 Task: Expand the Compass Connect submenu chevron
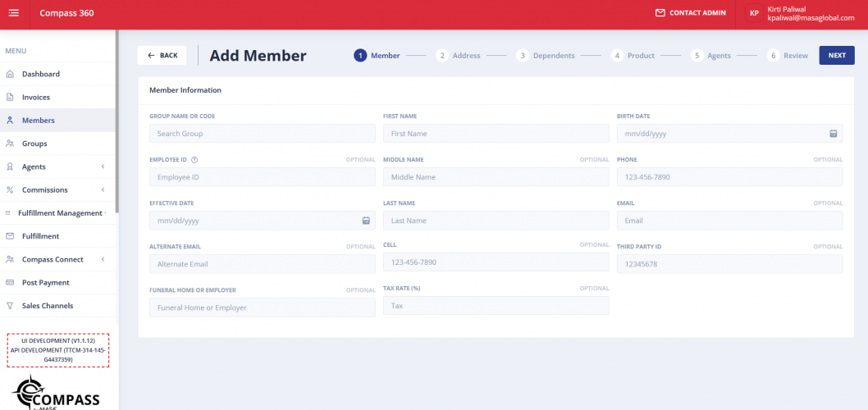(103, 259)
